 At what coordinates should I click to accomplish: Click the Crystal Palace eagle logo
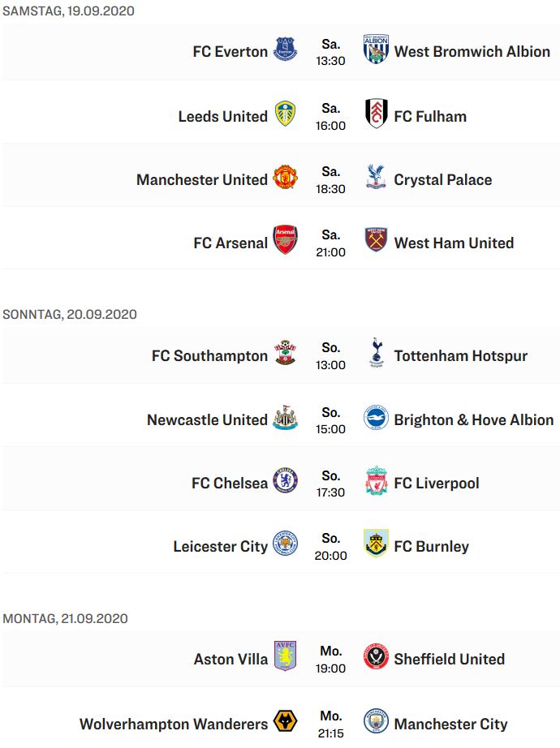tap(376, 177)
